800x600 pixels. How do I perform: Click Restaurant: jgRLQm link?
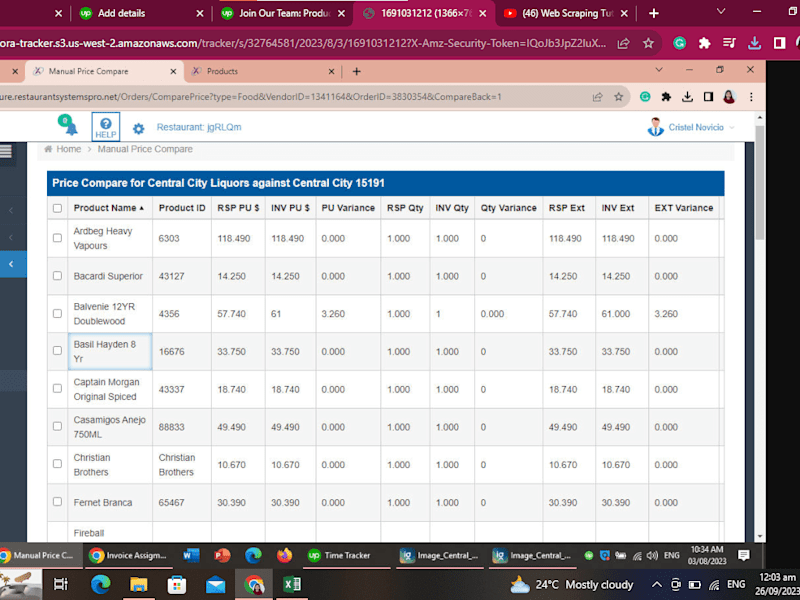click(199, 127)
